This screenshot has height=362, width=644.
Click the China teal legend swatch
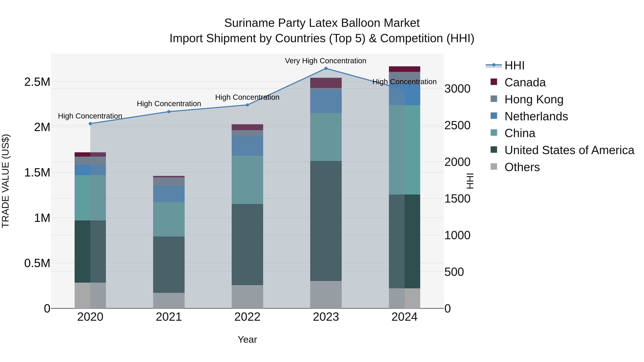[494, 133]
